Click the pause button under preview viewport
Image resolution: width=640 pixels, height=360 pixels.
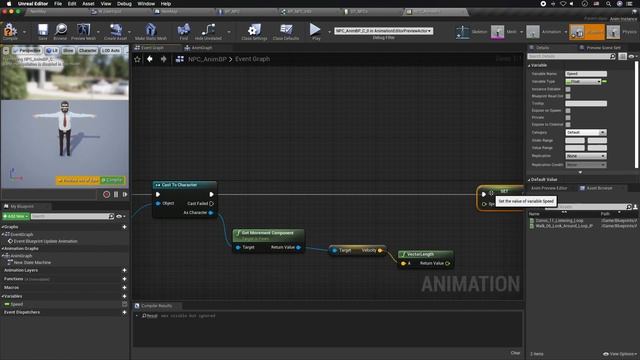point(116,195)
